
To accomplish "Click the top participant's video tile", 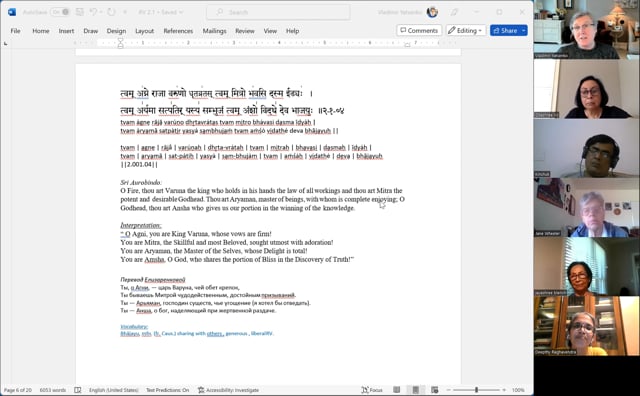I will [x=587, y=29].
